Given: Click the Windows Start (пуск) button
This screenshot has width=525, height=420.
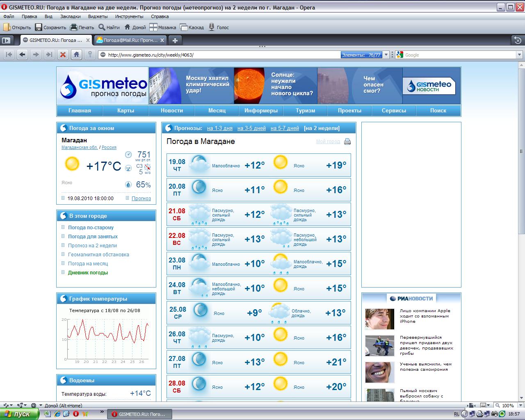Looking at the screenshot, I should pos(19,414).
